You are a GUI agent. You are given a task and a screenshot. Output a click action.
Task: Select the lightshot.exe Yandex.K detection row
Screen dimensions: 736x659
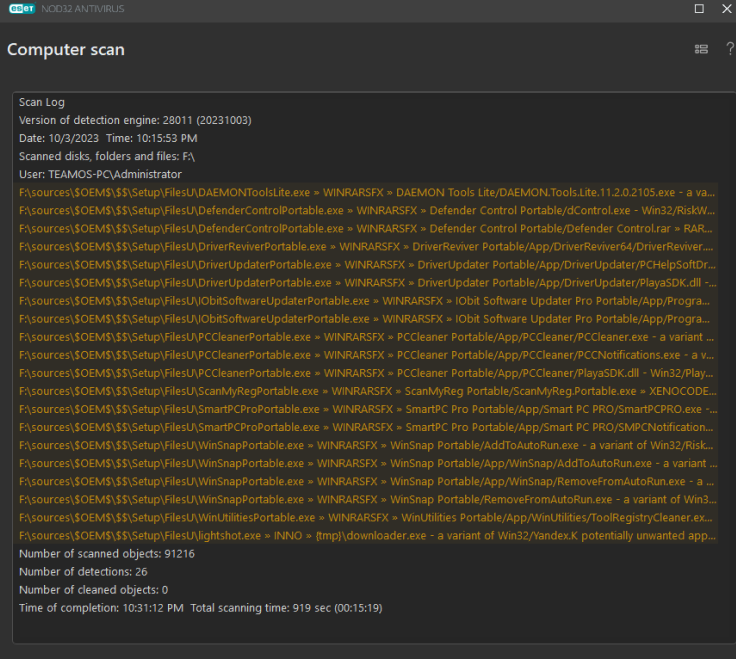[x=367, y=536]
